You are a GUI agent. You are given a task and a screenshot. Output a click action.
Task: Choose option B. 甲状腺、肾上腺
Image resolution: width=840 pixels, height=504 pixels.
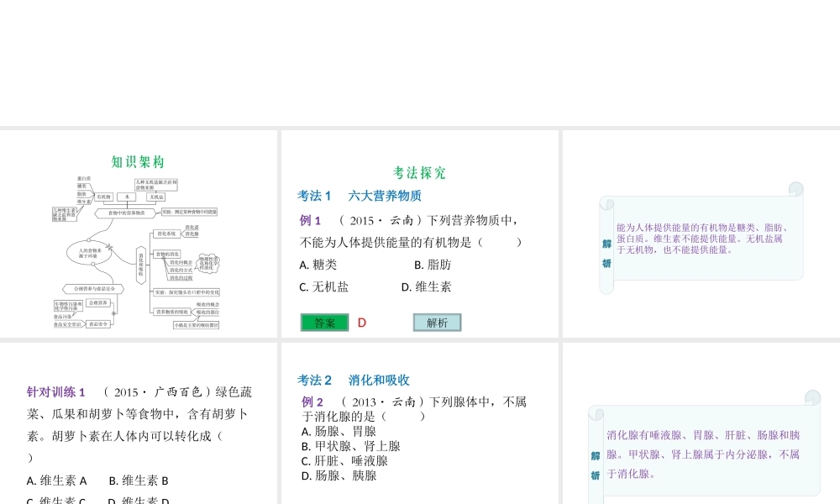coord(351,446)
